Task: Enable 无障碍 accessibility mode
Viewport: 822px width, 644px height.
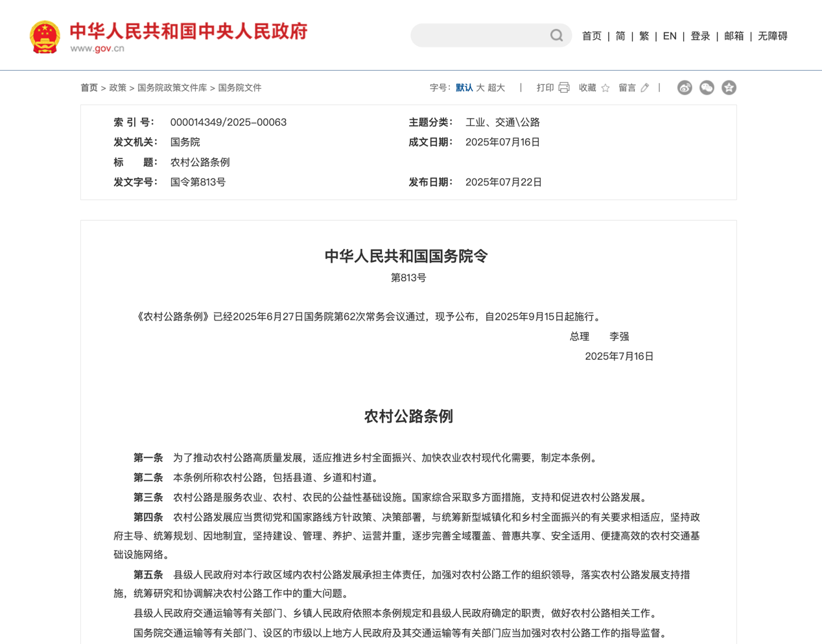Action: click(x=773, y=36)
